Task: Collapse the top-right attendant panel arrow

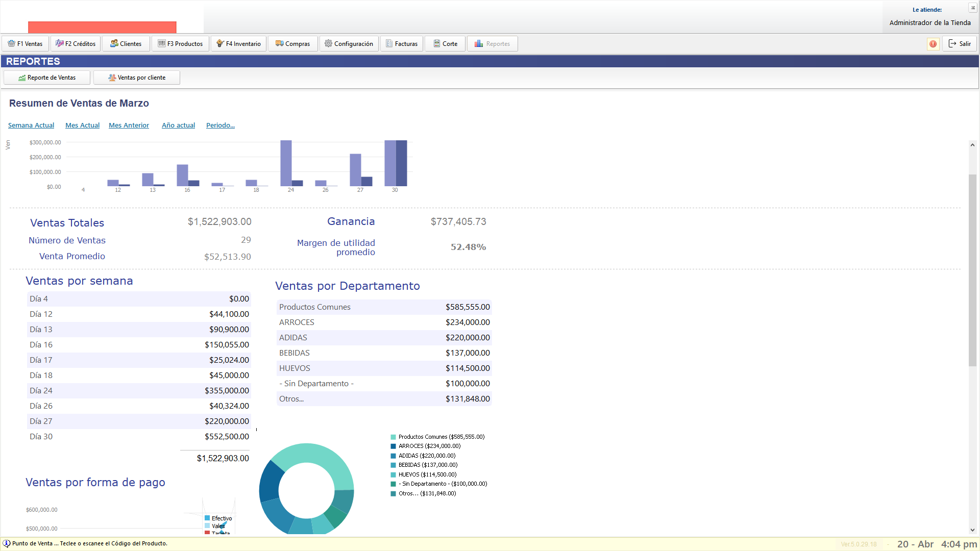Action: 973,8
